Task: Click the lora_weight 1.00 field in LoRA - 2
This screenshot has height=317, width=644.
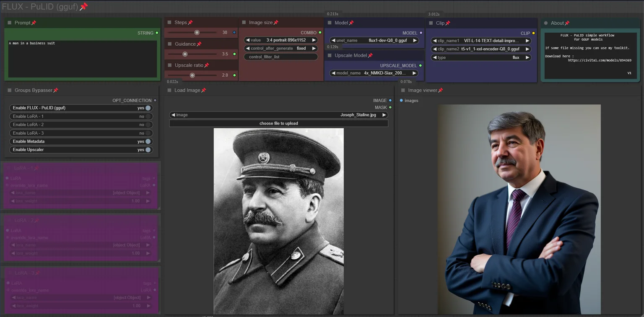Action: [x=81, y=253]
